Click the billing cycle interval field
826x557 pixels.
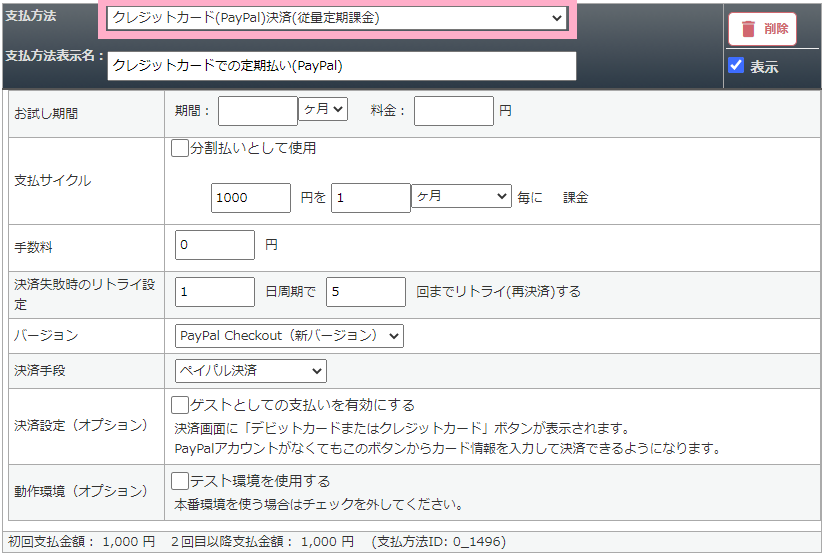point(371,198)
